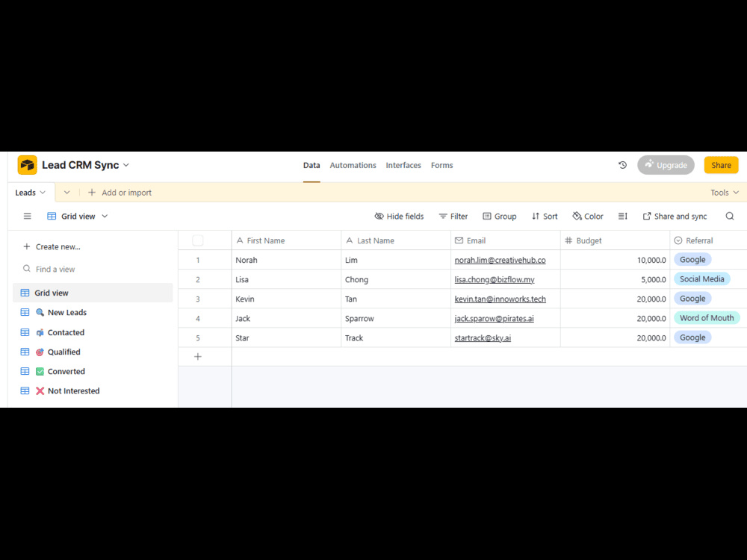Click the cell with first name Lisa
Screen dimensions: 747x560
point(286,279)
